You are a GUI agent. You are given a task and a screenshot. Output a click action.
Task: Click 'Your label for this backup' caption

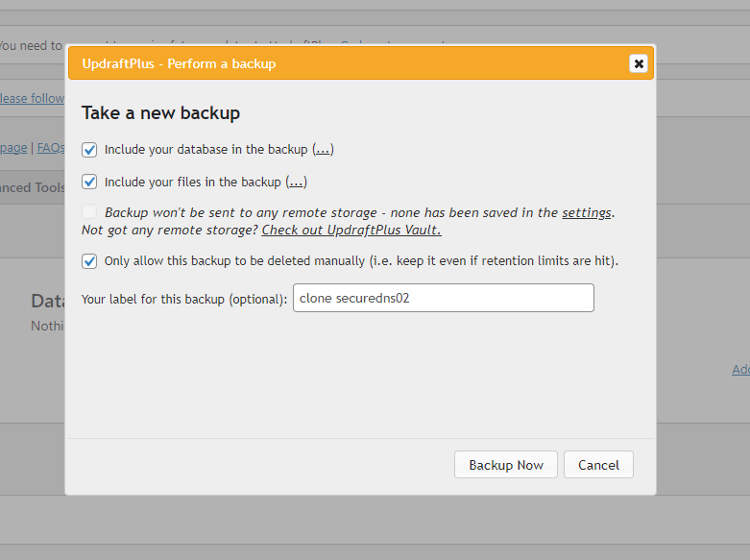(x=183, y=299)
